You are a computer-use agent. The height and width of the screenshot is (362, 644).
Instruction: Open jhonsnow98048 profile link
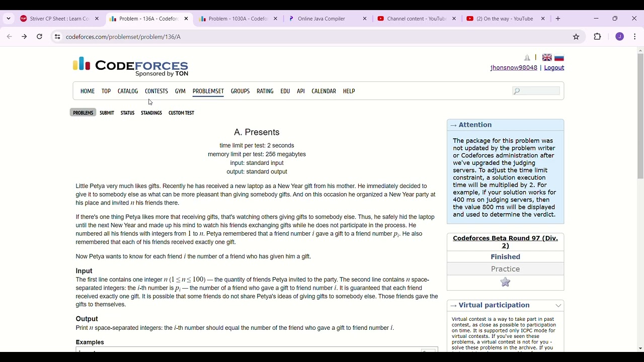(514, 68)
